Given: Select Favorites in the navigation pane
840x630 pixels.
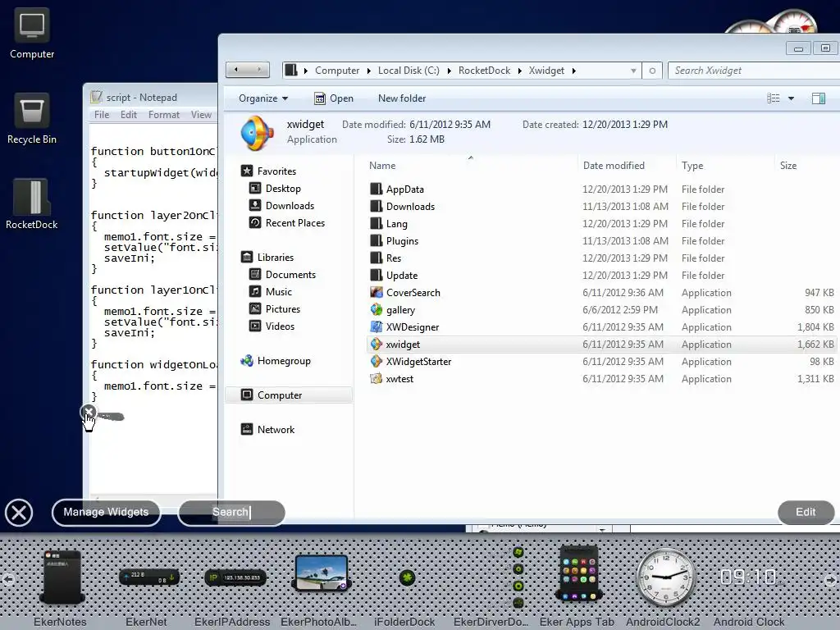Looking at the screenshot, I should click(276, 171).
